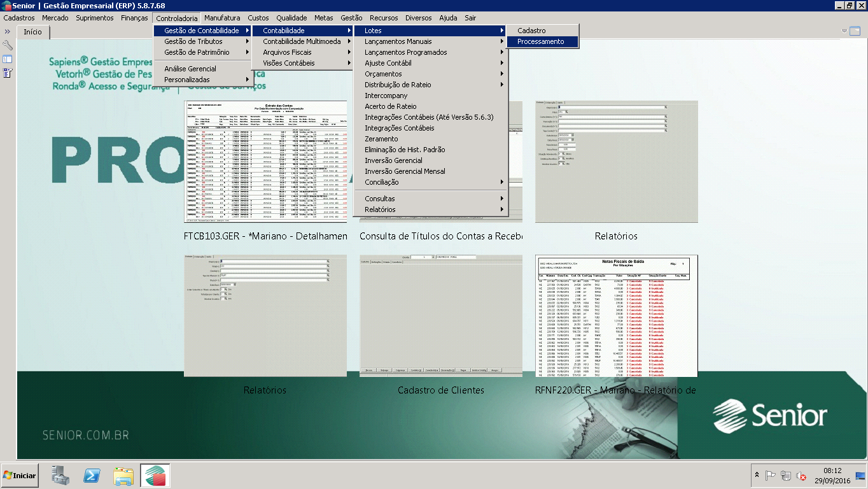The height and width of the screenshot is (489, 868).
Task: Expand Gestão de Patrimônio submenu
Action: click(202, 52)
